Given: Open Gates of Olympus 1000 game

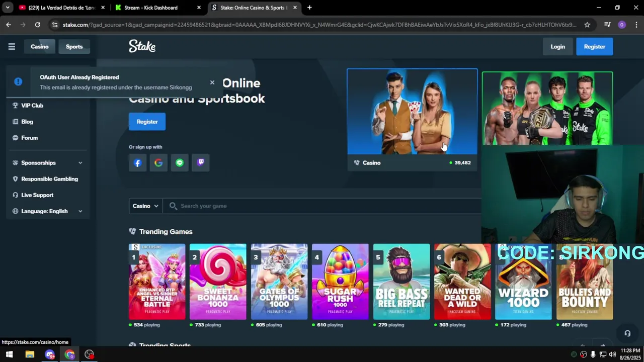Looking at the screenshot, I should coord(279,282).
